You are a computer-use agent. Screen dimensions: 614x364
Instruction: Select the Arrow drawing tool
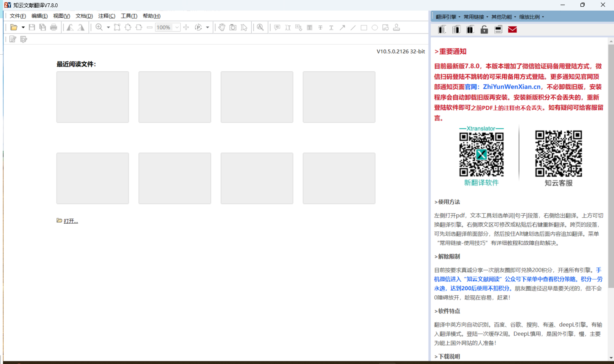pyautogui.click(x=342, y=28)
